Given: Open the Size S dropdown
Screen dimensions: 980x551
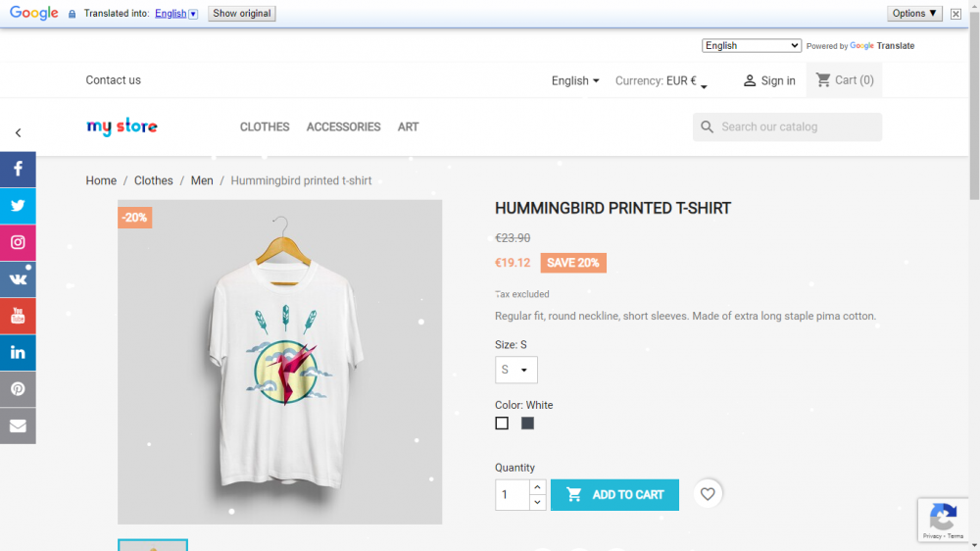Looking at the screenshot, I should (516, 370).
